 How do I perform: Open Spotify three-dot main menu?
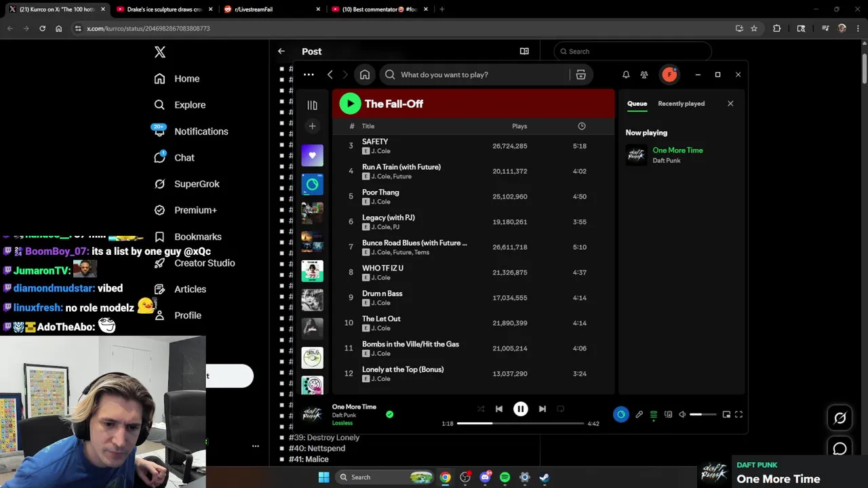coord(309,75)
